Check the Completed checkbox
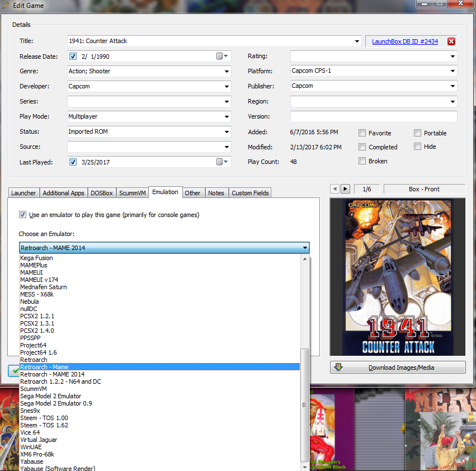The height and width of the screenshot is (471, 476). (362, 147)
